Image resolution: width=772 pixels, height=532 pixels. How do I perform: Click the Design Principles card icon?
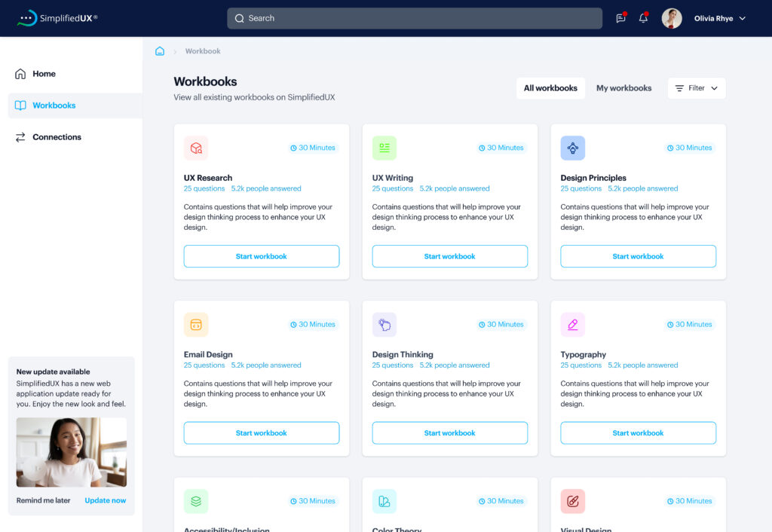tap(573, 148)
